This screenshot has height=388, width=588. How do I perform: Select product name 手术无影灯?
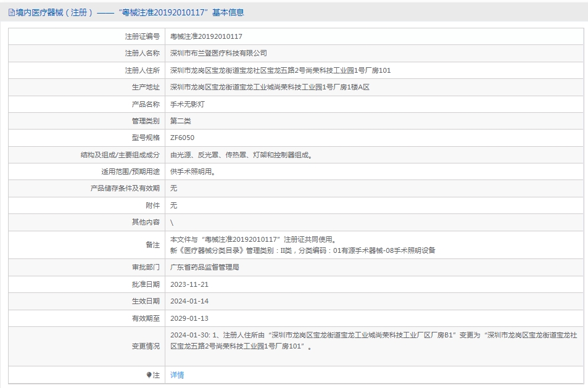click(188, 104)
